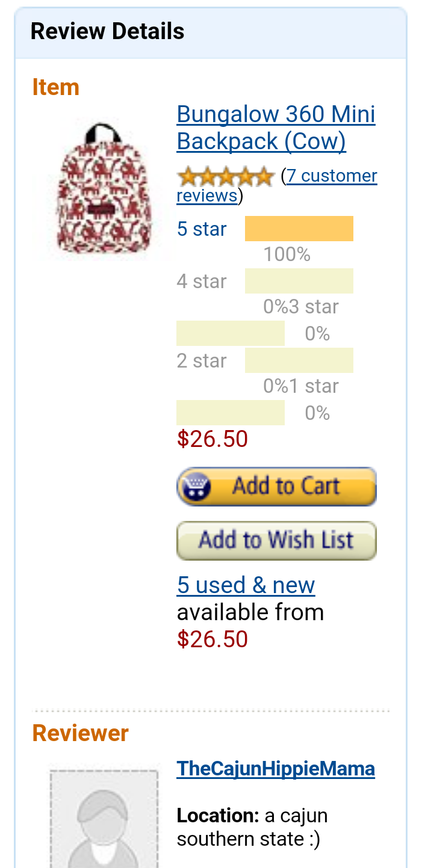Select the "3 star" rating label
Viewport: 422px width, 868px height.
coord(314,307)
